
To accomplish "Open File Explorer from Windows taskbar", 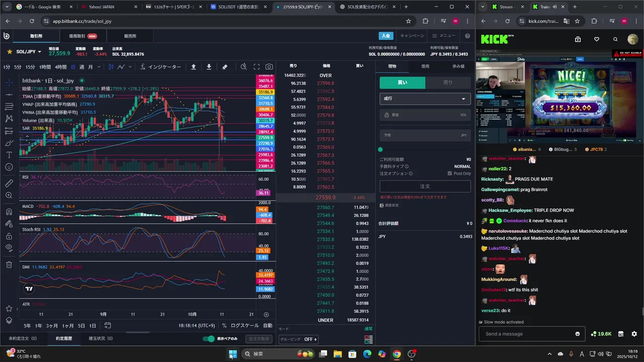I will (x=338, y=354).
